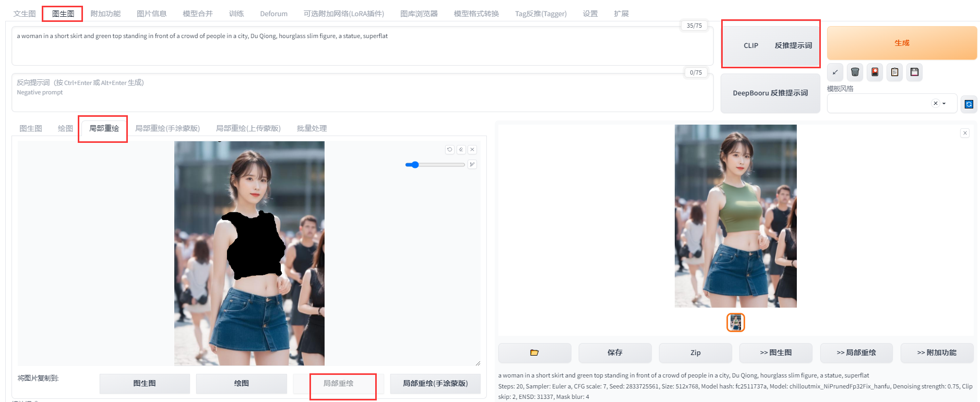
Task: Copy image to 图生图 button
Action: click(145, 383)
